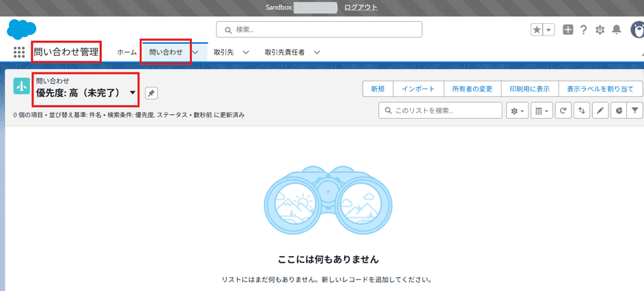Expand the 取引先 tab chevron
644x291 pixels.
(x=246, y=53)
